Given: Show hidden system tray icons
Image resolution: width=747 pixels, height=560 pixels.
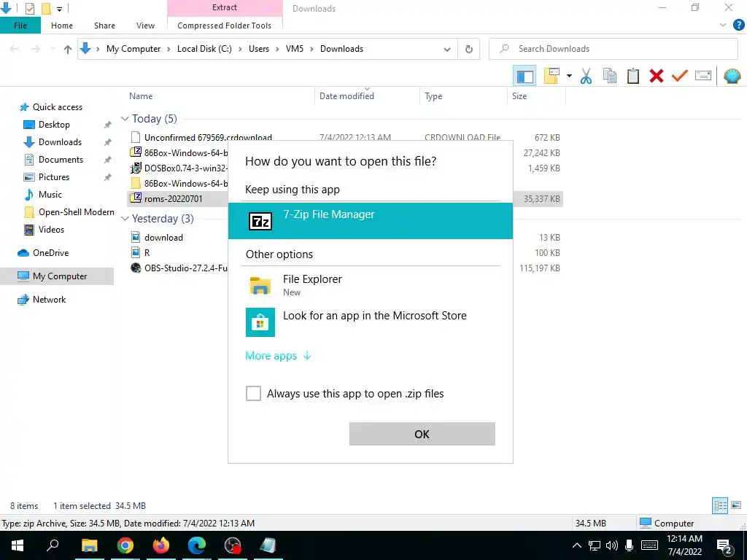Looking at the screenshot, I should (576, 545).
